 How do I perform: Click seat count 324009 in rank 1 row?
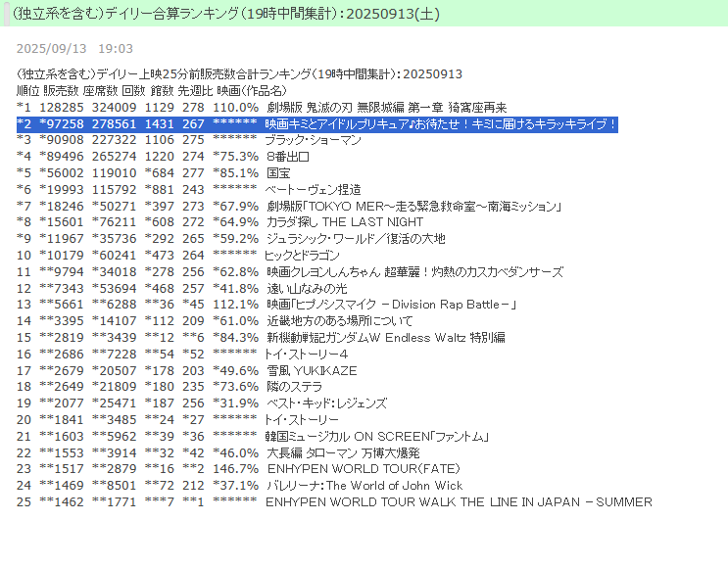[115, 108]
